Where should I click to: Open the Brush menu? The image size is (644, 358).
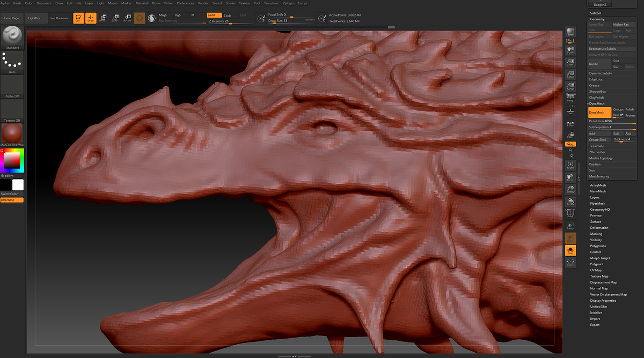tap(17, 3)
